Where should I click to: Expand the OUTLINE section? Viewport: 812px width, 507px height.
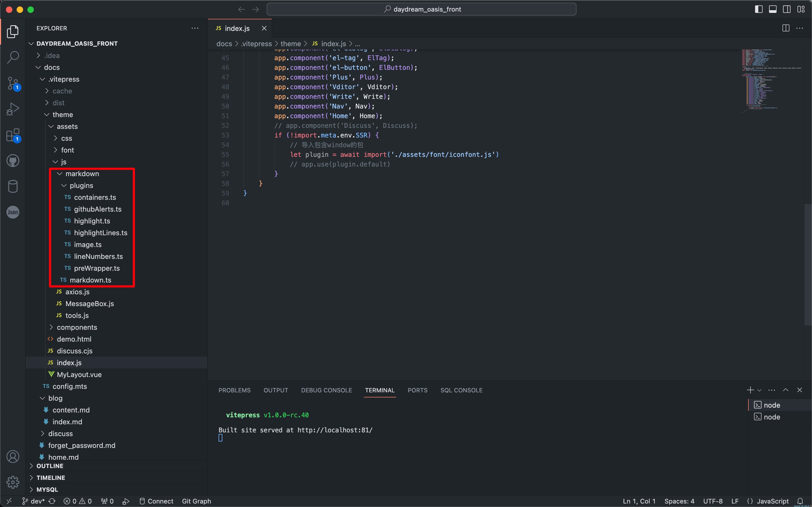click(116, 466)
